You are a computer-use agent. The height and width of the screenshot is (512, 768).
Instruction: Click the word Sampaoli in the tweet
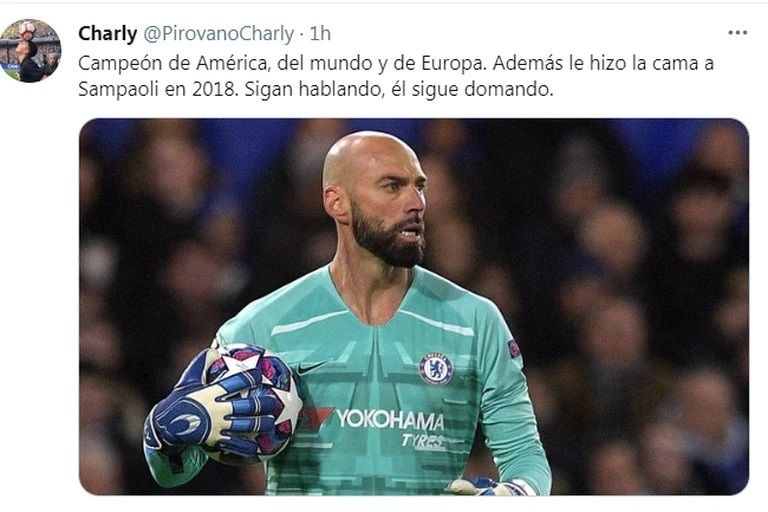118,89
